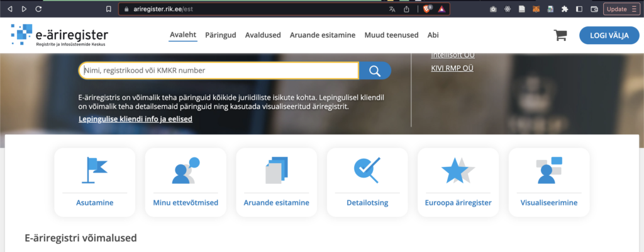Toggle the browser sidebar panel icon
This screenshot has width=644, height=252.
[579, 9]
